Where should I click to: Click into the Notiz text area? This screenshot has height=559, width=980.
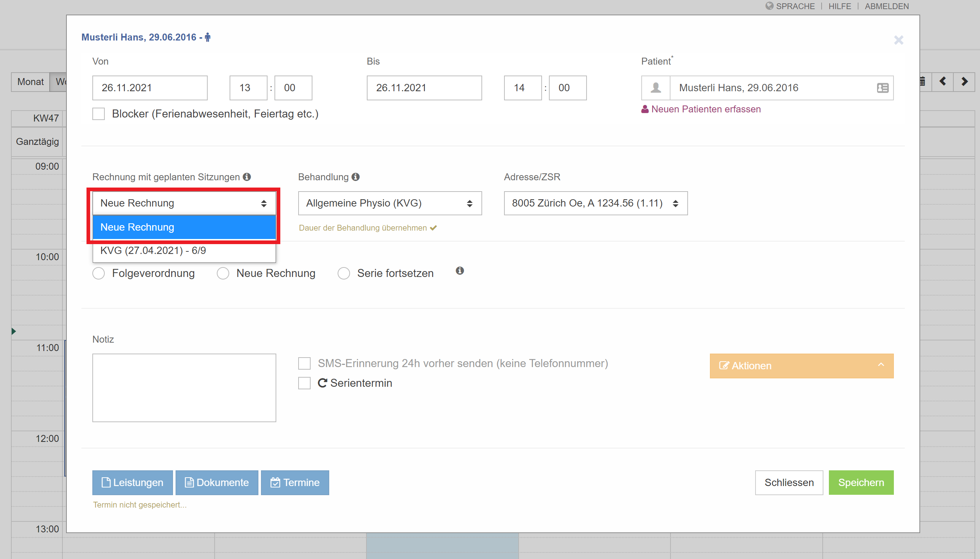184,388
